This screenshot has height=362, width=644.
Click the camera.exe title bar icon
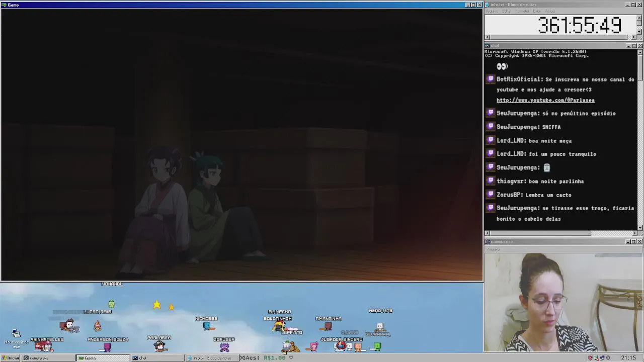point(487,242)
